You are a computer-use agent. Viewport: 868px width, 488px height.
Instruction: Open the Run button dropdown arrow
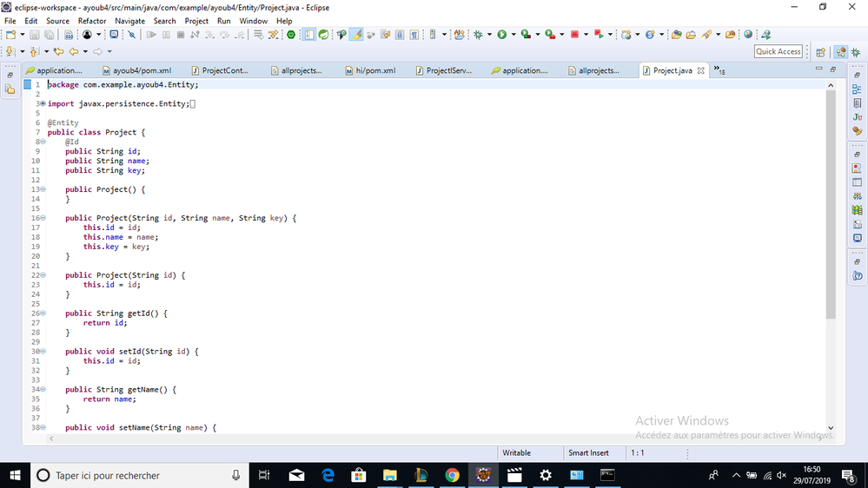point(514,35)
